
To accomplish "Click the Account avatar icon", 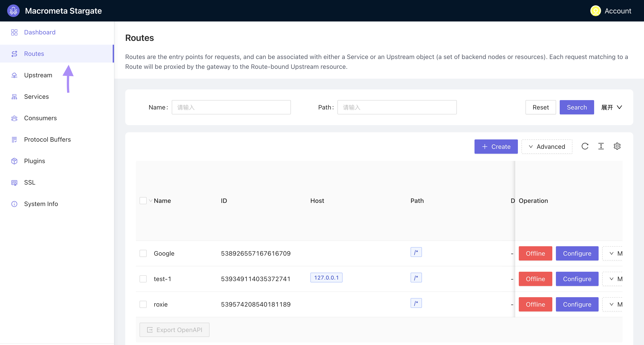I will pyautogui.click(x=595, y=11).
